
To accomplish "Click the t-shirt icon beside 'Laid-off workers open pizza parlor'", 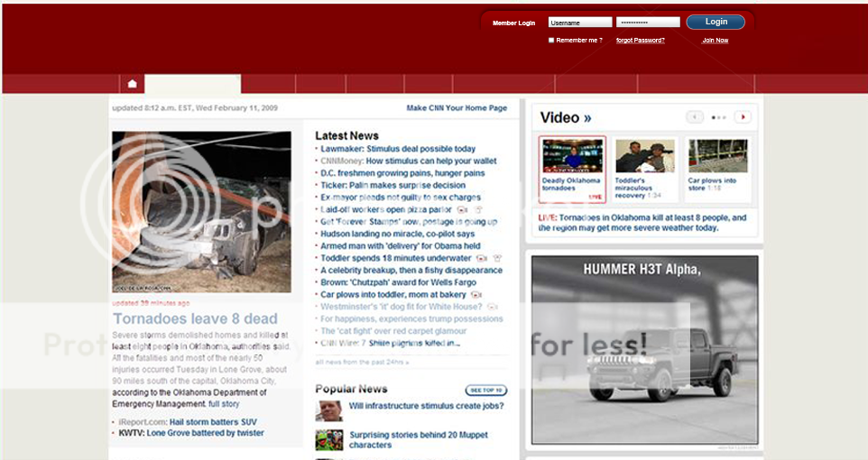I will [x=479, y=210].
